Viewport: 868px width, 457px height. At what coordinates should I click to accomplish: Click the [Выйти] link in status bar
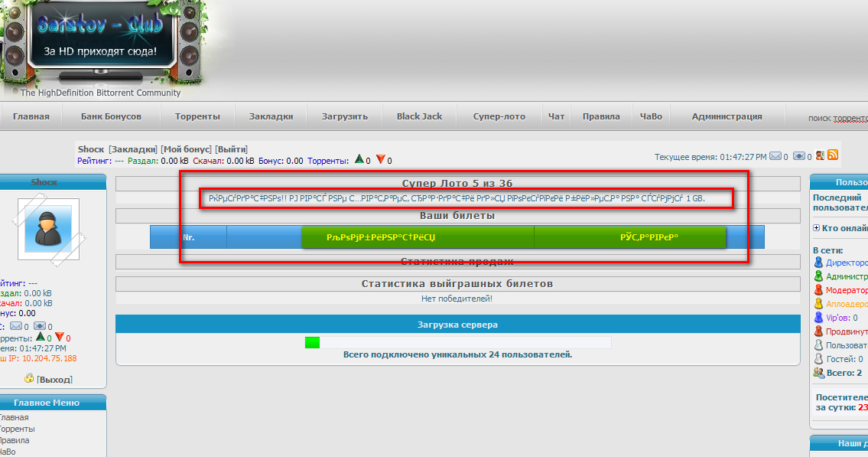point(232,149)
